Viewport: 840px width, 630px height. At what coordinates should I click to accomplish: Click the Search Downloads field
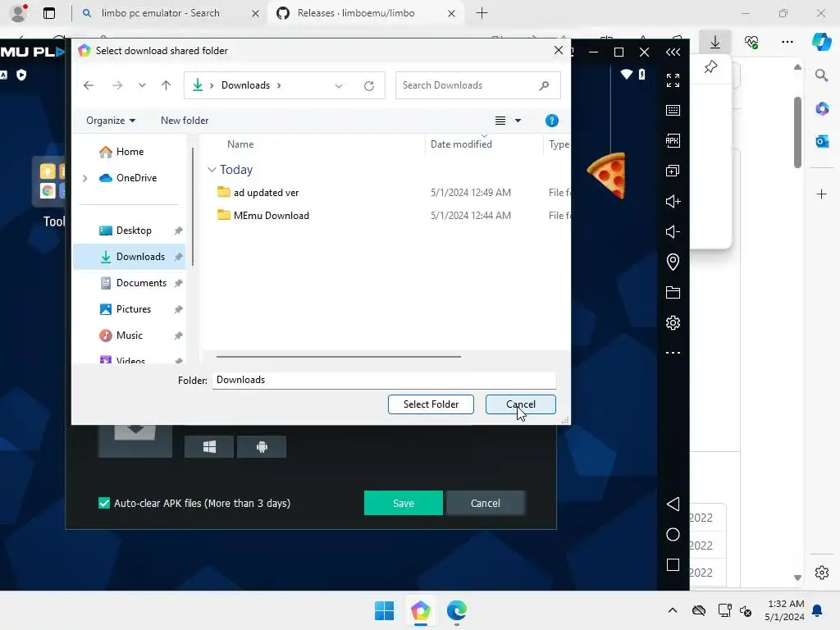tap(478, 85)
